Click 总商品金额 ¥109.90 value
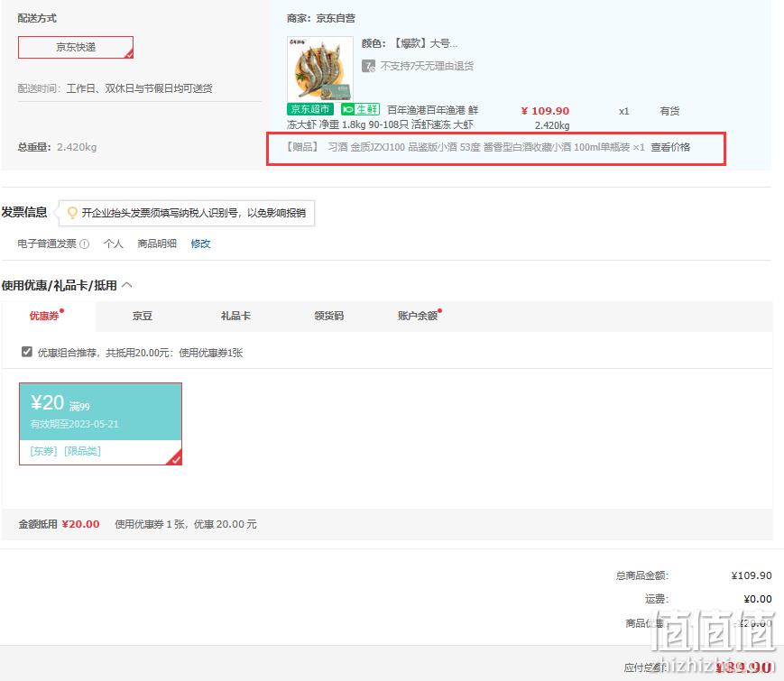The width and height of the screenshot is (784, 681). click(x=752, y=575)
